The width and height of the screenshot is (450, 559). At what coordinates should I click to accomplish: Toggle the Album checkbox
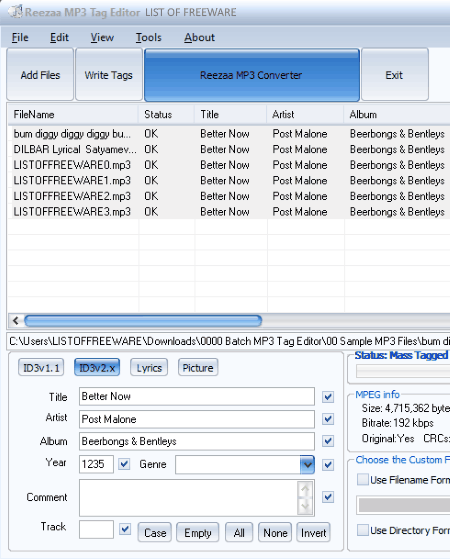(328, 441)
